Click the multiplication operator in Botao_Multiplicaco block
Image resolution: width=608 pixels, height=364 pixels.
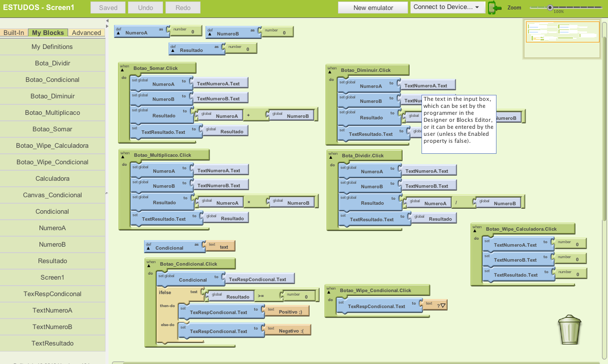click(248, 203)
